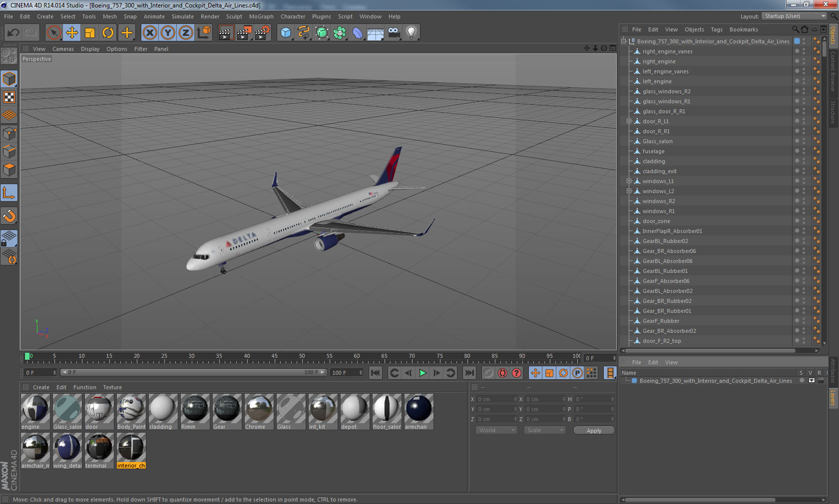Open Edit Render Settings
839x504 pixels.
pos(262,33)
